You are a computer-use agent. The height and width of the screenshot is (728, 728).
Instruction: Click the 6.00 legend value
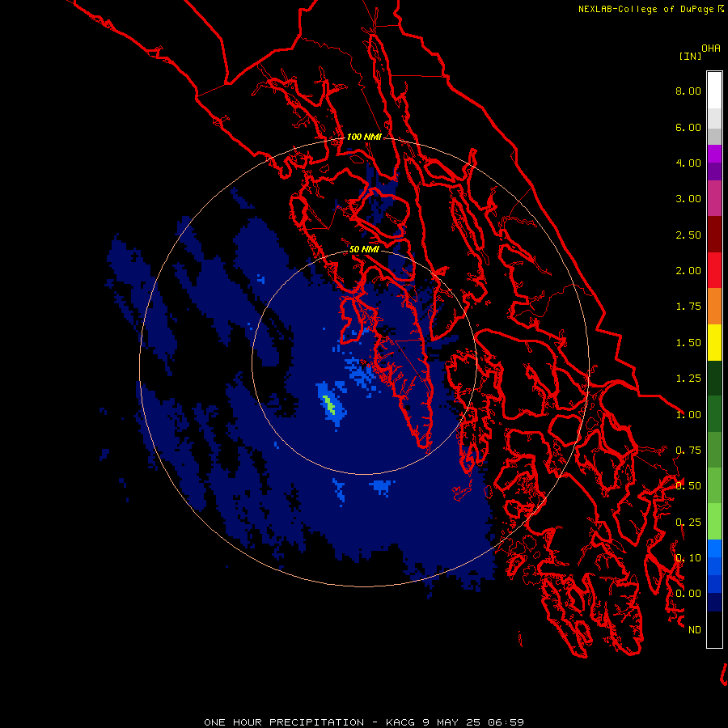pos(688,127)
